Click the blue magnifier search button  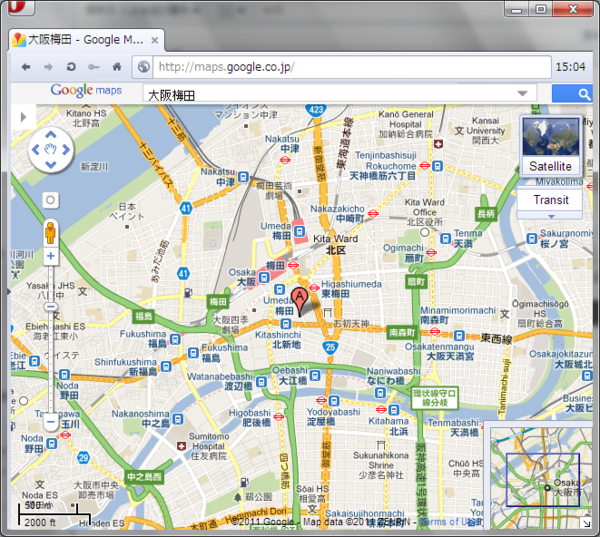click(572, 94)
